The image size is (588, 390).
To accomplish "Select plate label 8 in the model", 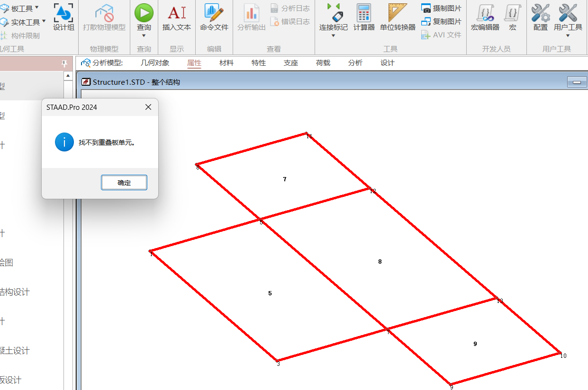I will (x=380, y=262).
